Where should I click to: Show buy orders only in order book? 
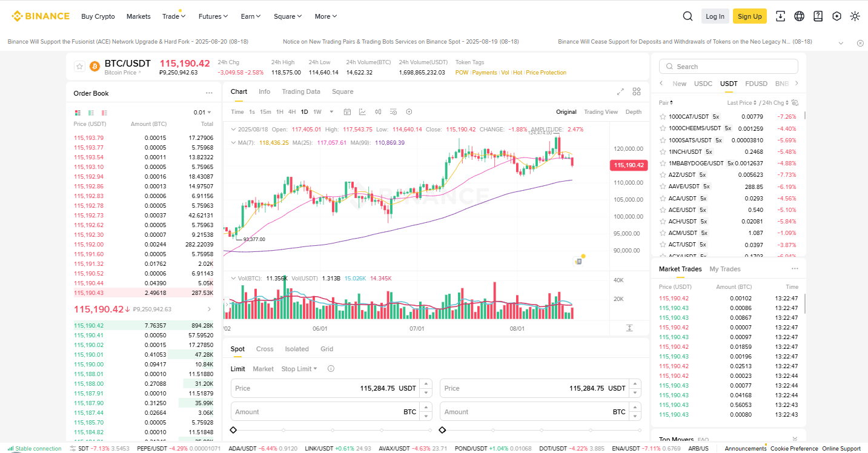(91, 113)
